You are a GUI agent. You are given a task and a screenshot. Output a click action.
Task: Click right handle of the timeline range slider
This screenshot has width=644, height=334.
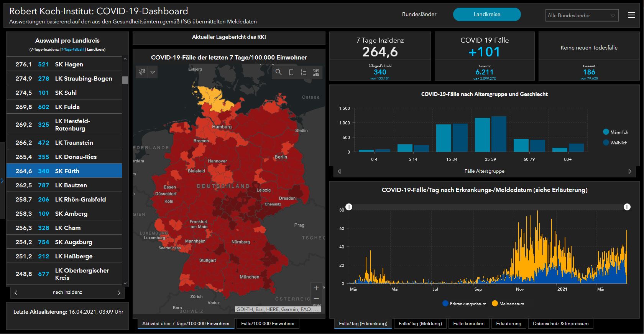point(627,207)
